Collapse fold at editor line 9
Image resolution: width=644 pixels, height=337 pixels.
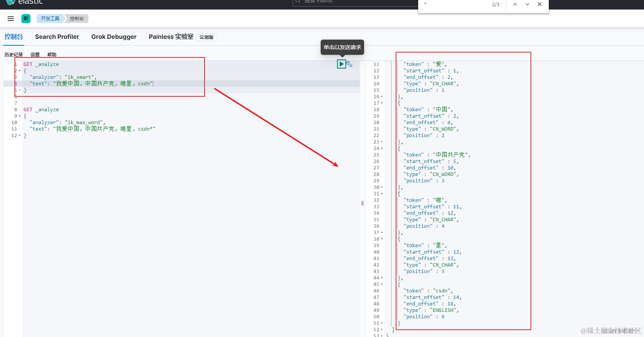20,116
